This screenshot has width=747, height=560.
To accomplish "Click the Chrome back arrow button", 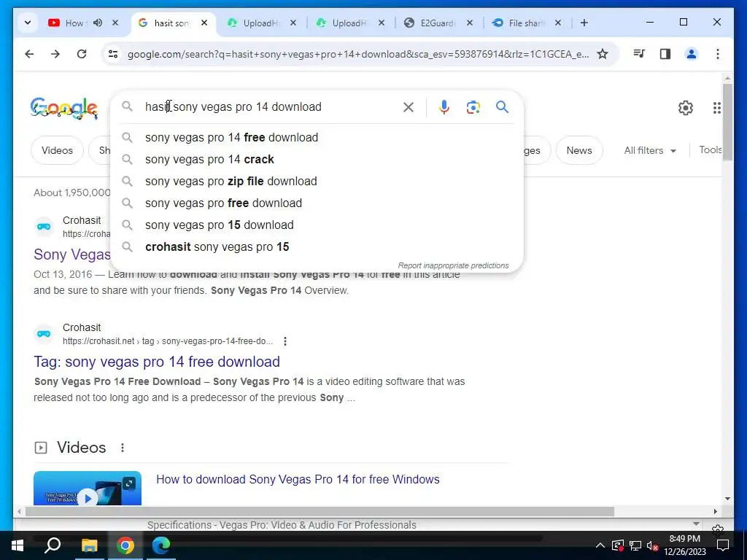I will pos(29,54).
